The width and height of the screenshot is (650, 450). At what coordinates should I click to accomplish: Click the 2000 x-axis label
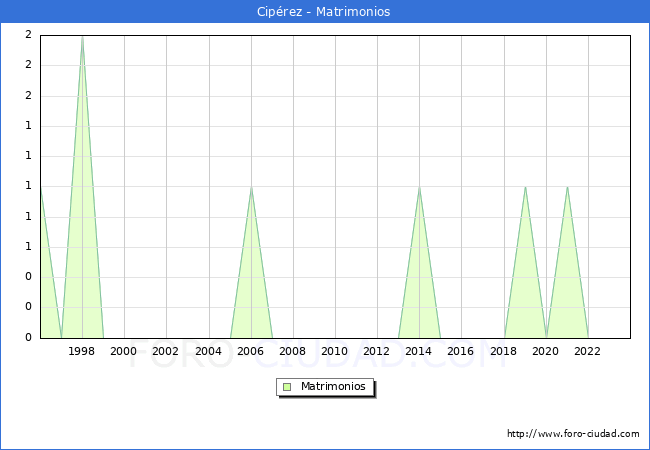pyautogui.click(x=123, y=351)
